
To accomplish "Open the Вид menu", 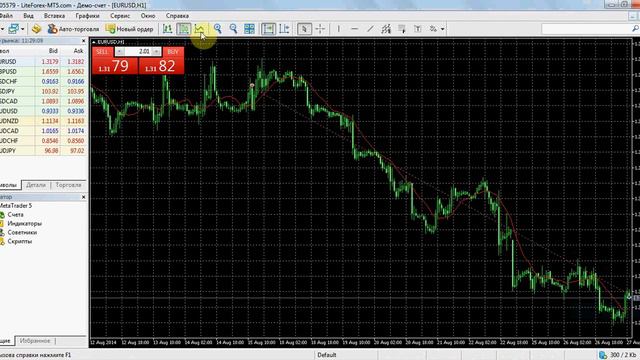I will click(x=28, y=16).
